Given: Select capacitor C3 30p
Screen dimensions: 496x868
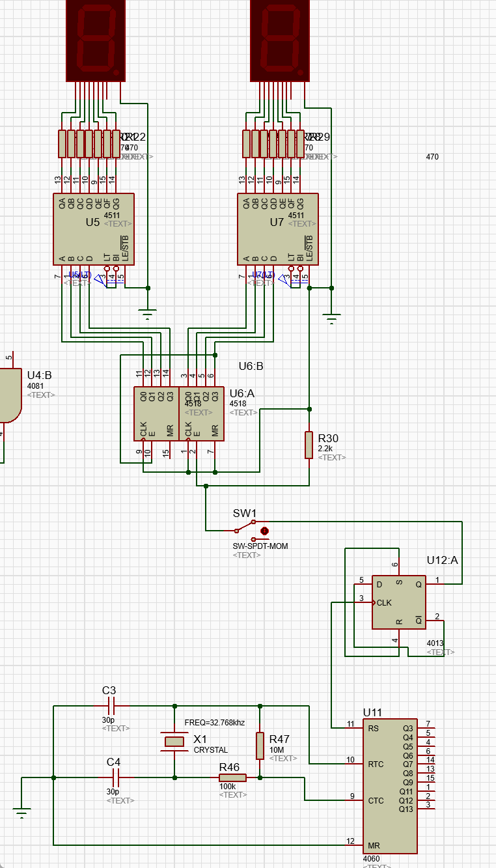Looking at the screenshot, I should click(110, 705).
